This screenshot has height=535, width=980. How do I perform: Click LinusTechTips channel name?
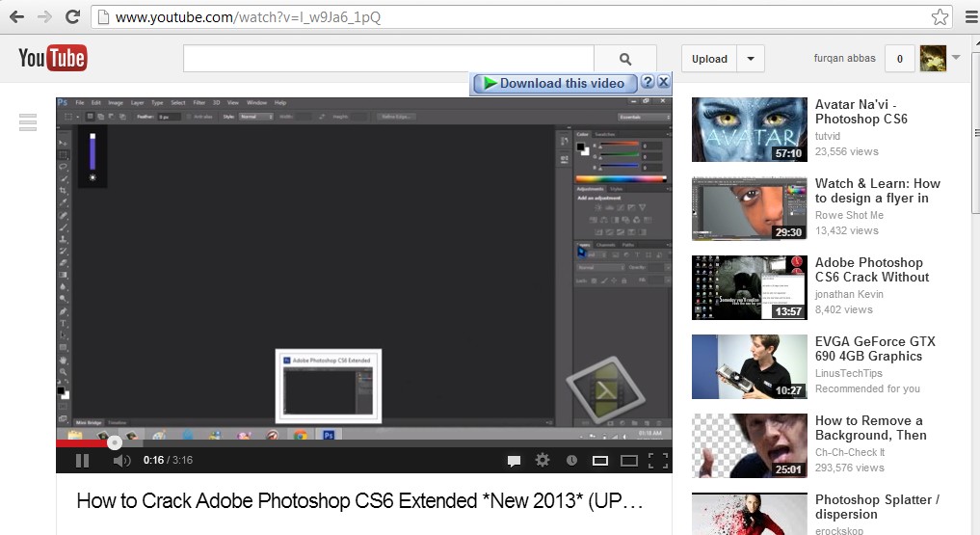(849, 373)
